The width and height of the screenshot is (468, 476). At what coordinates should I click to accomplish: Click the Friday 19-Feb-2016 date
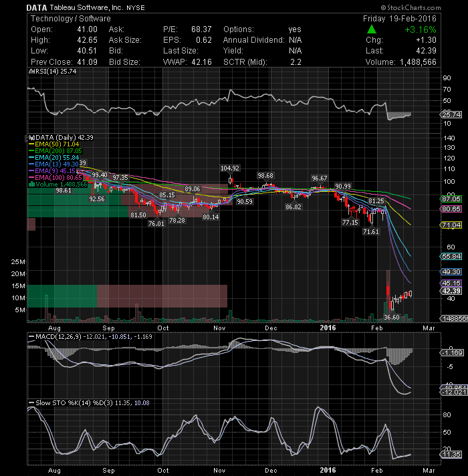399,19
